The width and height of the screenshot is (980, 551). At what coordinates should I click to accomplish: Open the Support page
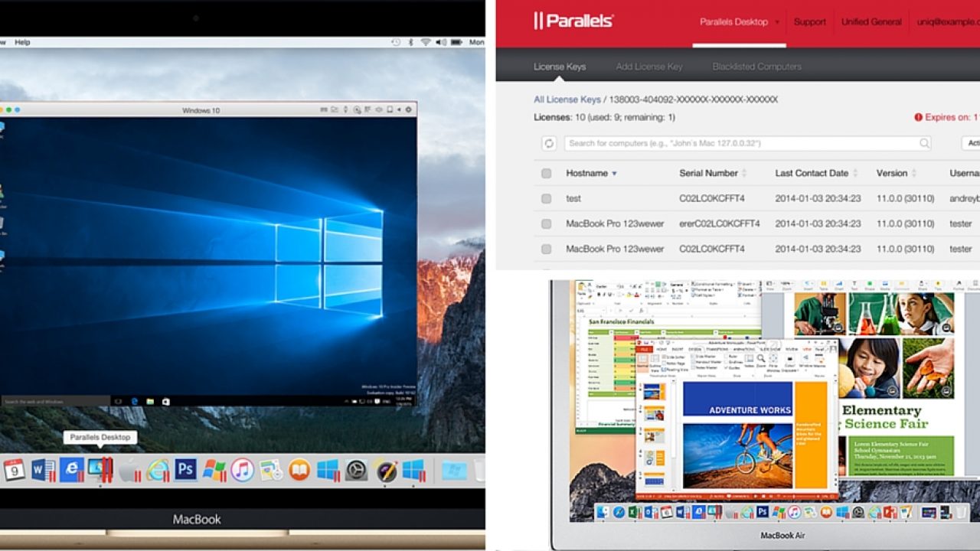pyautogui.click(x=809, y=21)
